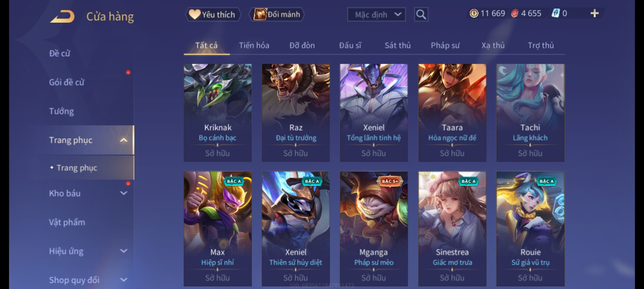The image size is (644, 289).
Task: Tap the blue voucher ticket icon
Action: click(x=555, y=13)
